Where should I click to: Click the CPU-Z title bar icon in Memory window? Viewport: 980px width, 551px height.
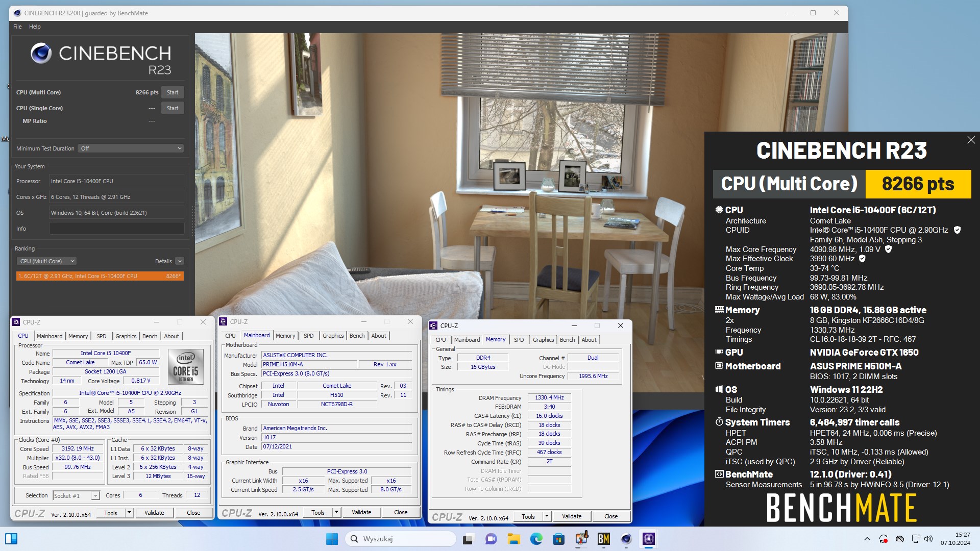pos(434,325)
